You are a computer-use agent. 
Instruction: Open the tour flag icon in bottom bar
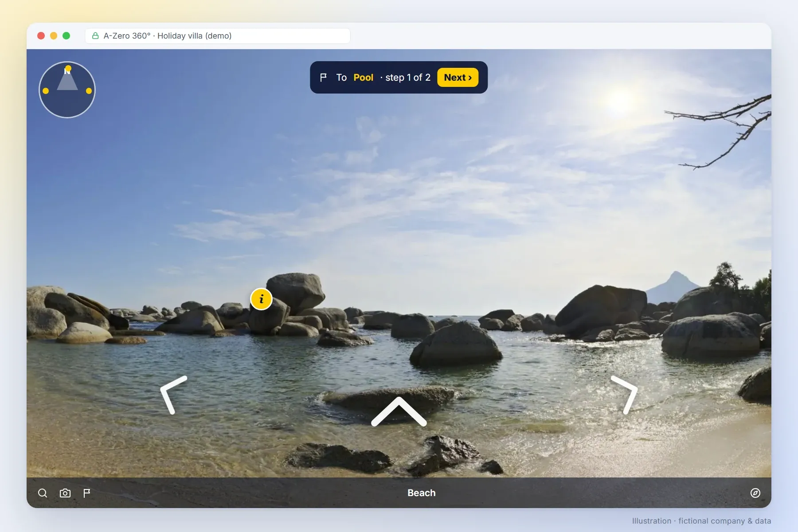tap(87, 493)
